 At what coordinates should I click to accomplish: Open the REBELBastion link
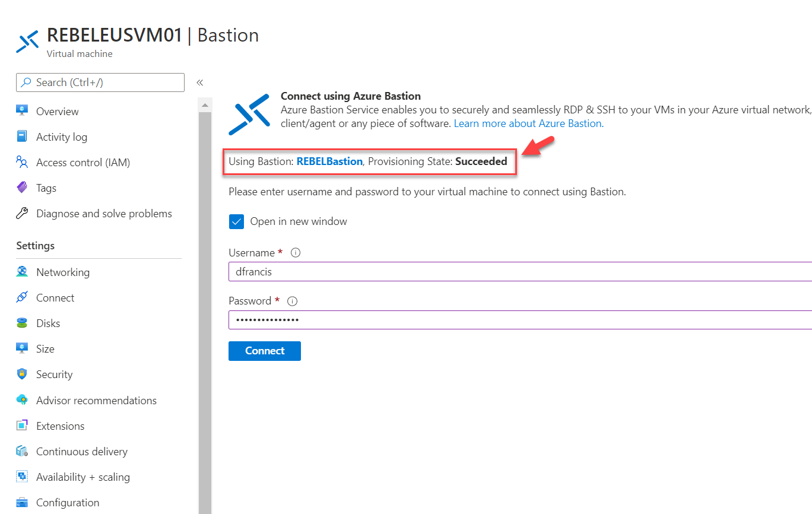329,161
